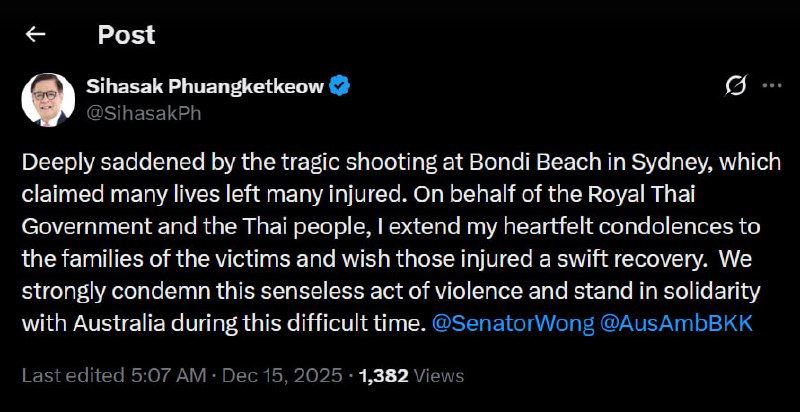Click the "Views" label

(x=440, y=375)
